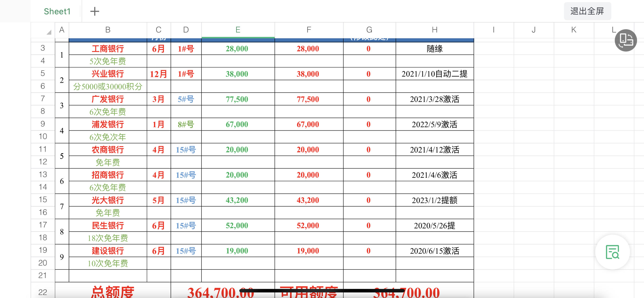This screenshot has height=298, width=644.
Task: Click the 总额度 label cell
Action: [113, 291]
